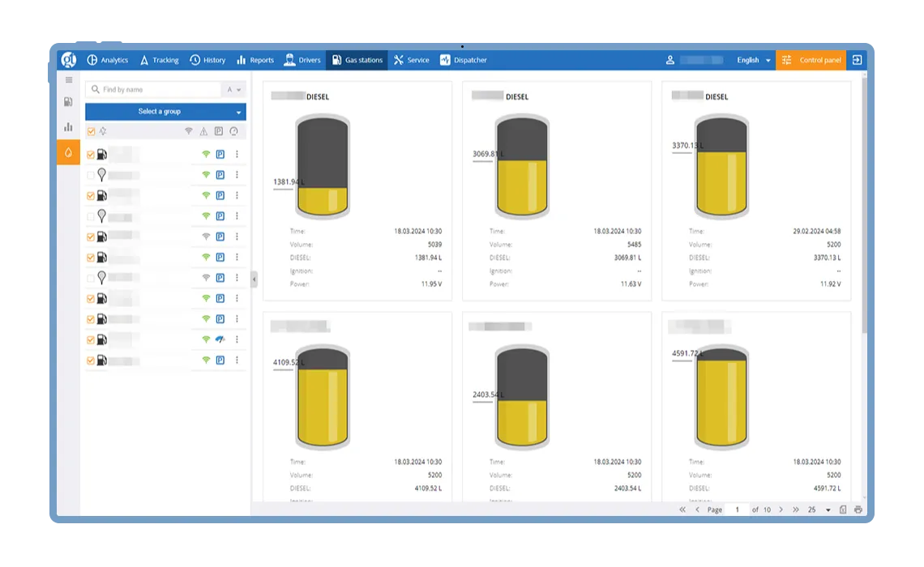Viewport: 924px width, 567px height.
Task: Go to the next page of results
Action: coord(781,509)
